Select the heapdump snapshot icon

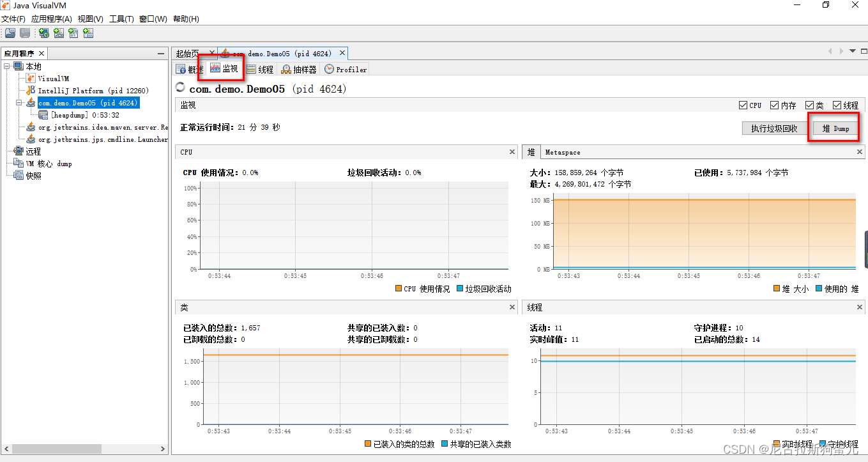pyautogui.click(x=43, y=115)
